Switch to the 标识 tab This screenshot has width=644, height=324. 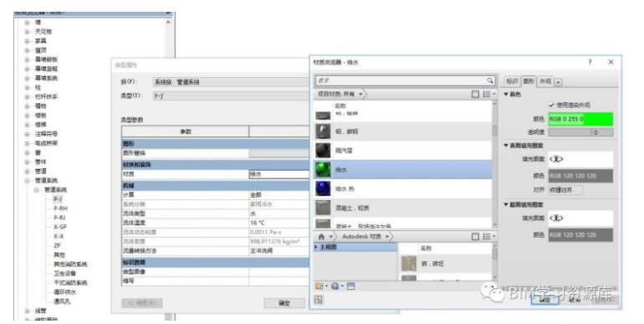[512, 81]
